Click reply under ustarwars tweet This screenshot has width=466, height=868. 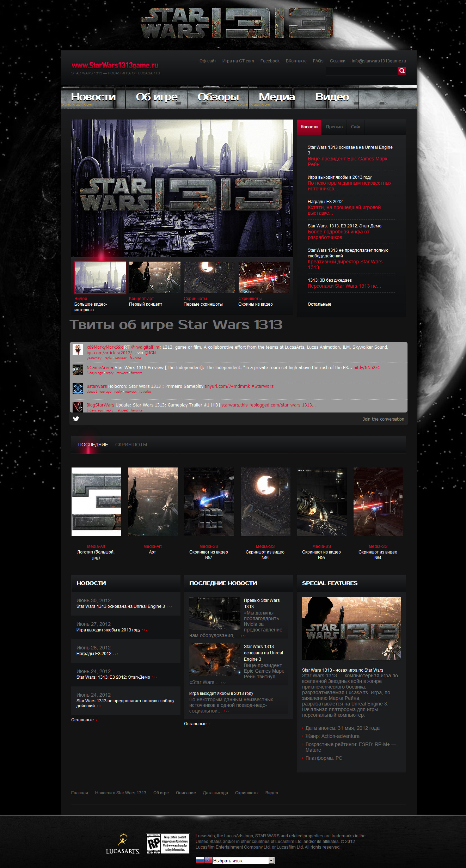118,392
